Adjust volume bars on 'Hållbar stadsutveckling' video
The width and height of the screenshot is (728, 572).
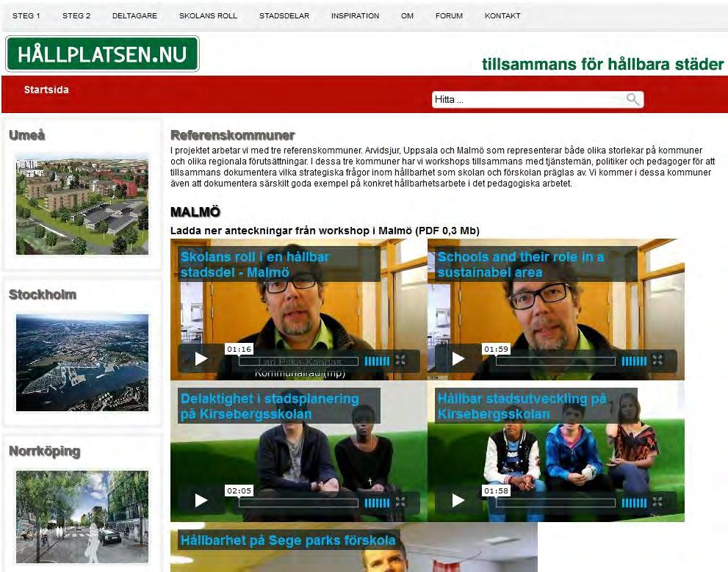pos(634,502)
